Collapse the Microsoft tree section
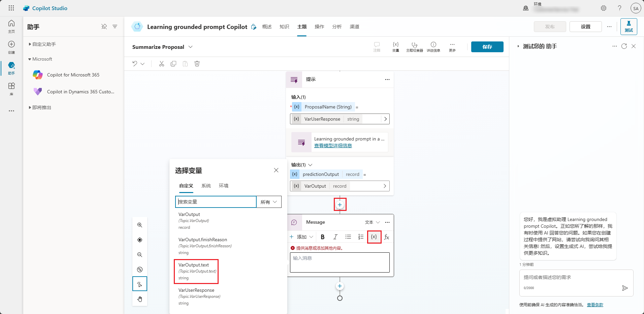 click(40, 59)
